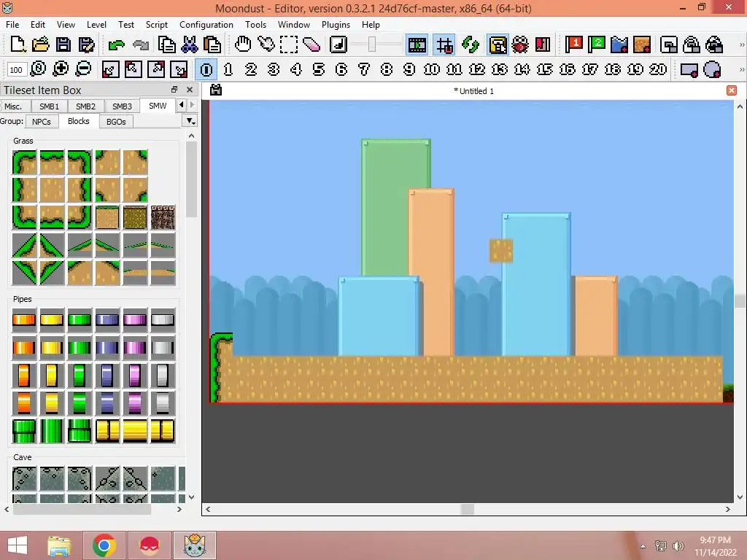
Task: Switch to section 0
Action: coord(206,69)
